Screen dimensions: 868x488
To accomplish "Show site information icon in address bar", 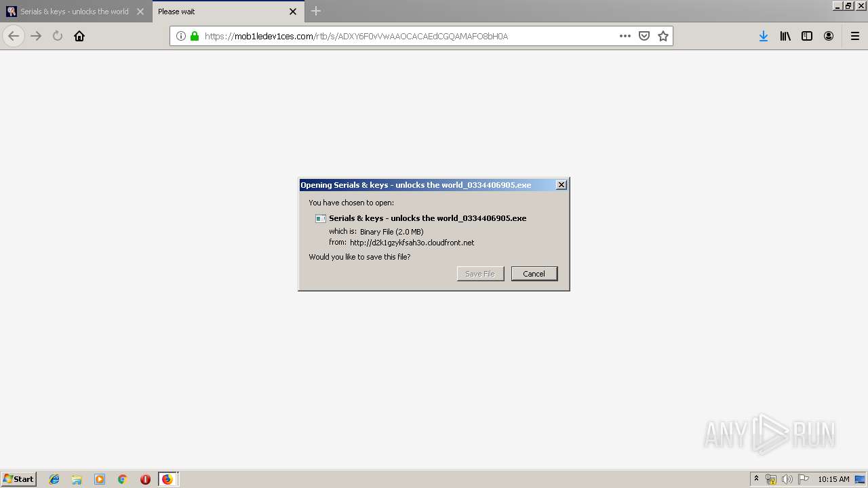I will pyautogui.click(x=181, y=36).
